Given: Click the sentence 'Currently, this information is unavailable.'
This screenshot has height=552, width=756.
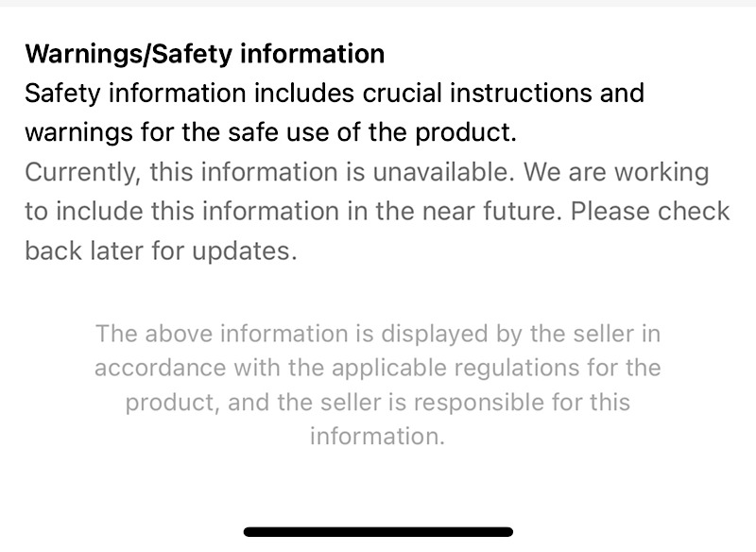Looking at the screenshot, I should point(270,172).
